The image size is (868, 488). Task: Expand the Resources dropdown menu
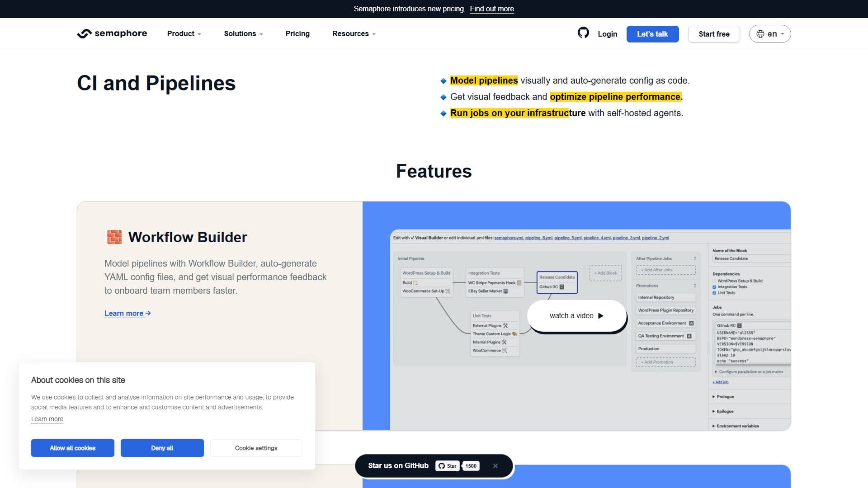(x=354, y=33)
